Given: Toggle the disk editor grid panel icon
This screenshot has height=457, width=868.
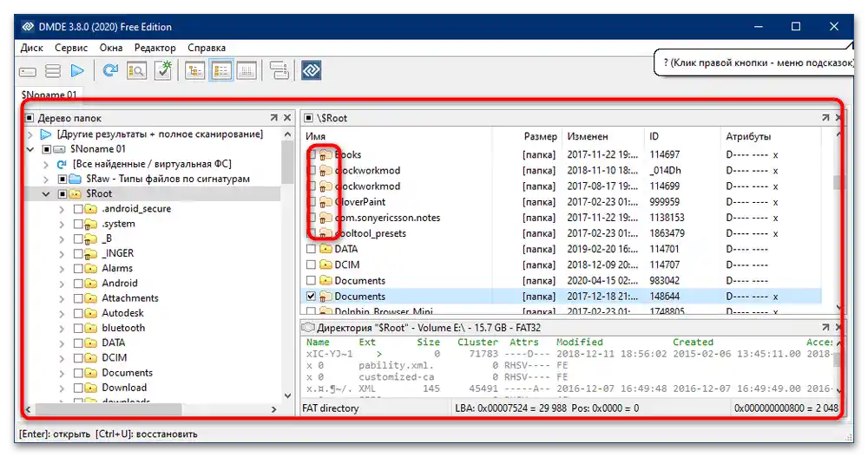Looking at the screenshot, I should click(247, 71).
